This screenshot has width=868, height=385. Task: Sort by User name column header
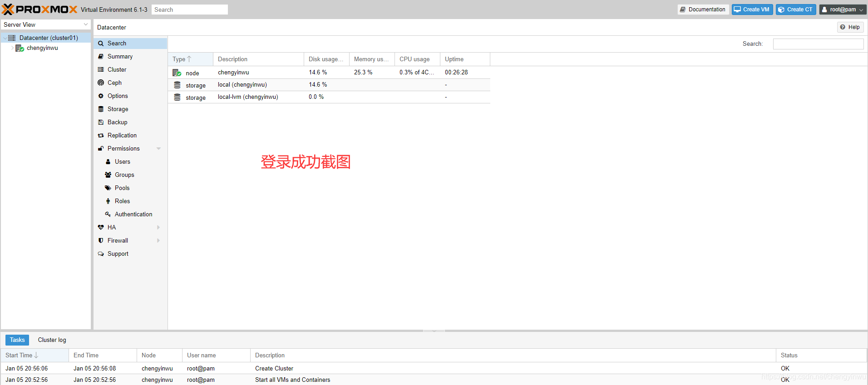[216, 356]
